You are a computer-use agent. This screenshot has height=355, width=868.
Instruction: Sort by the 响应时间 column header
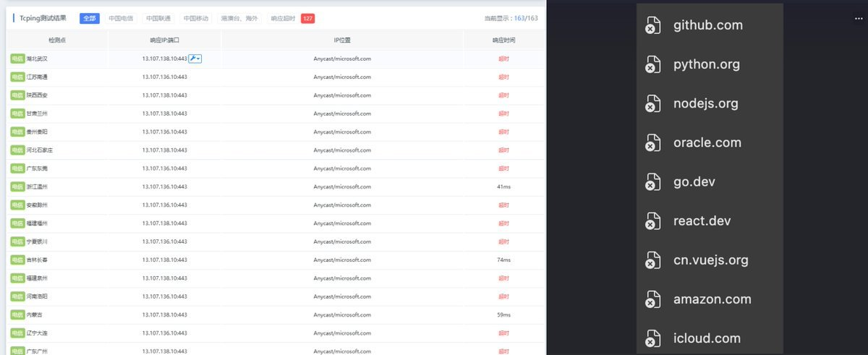tap(503, 41)
